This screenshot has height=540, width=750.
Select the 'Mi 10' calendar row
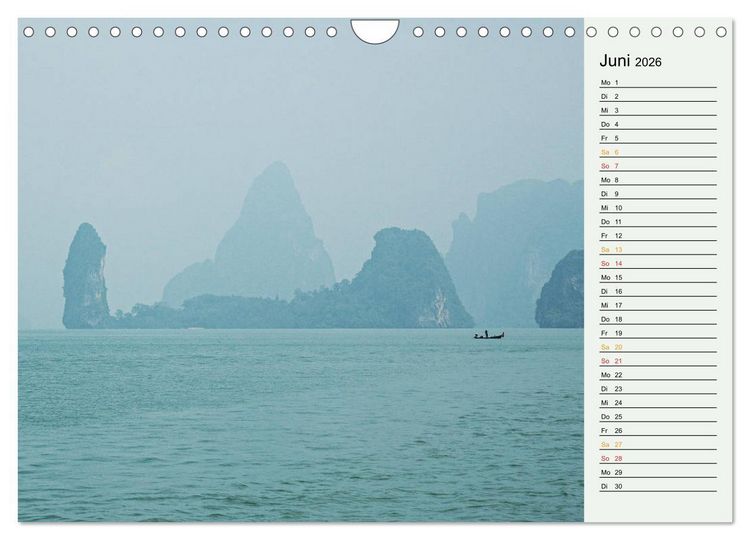point(658,208)
